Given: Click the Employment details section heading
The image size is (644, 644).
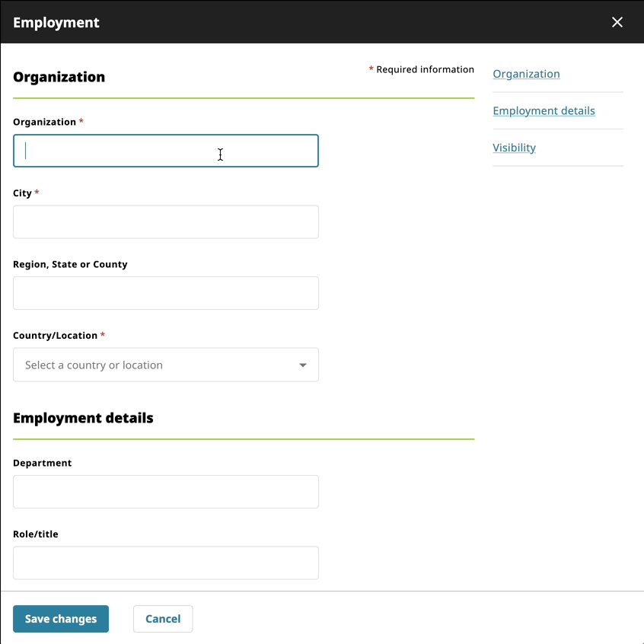Looking at the screenshot, I should click(x=83, y=418).
